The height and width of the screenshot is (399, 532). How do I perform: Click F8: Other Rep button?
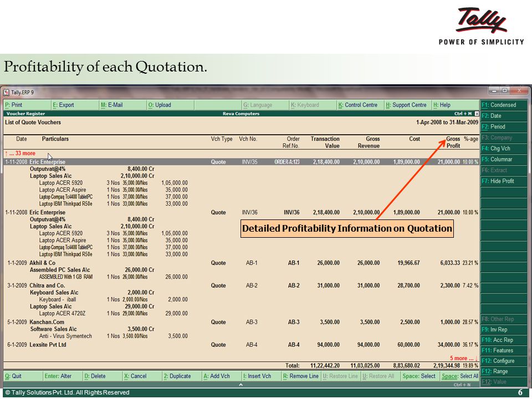click(x=504, y=319)
